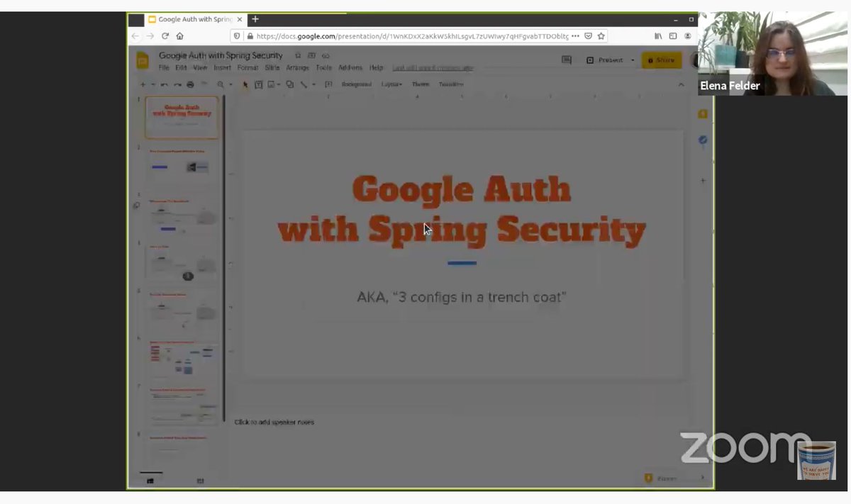Click the Present button
Image resolution: width=851 pixels, height=504 pixels.
[605, 60]
